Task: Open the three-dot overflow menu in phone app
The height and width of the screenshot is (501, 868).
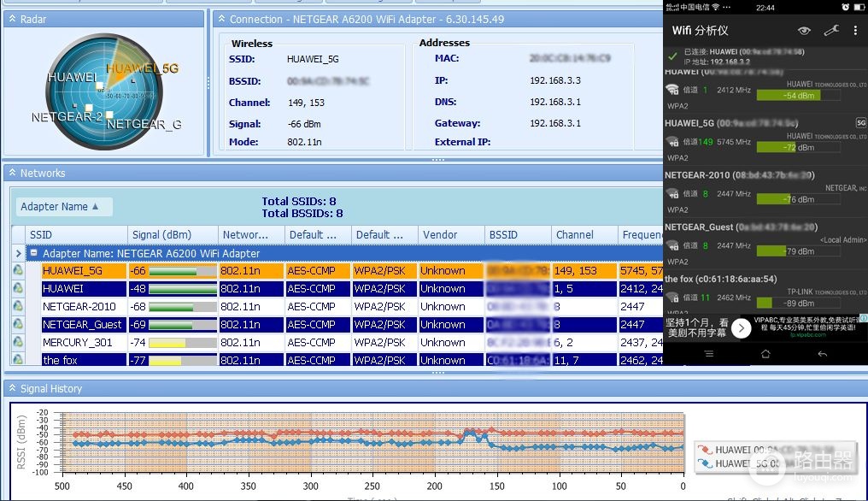Action: coord(855,31)
